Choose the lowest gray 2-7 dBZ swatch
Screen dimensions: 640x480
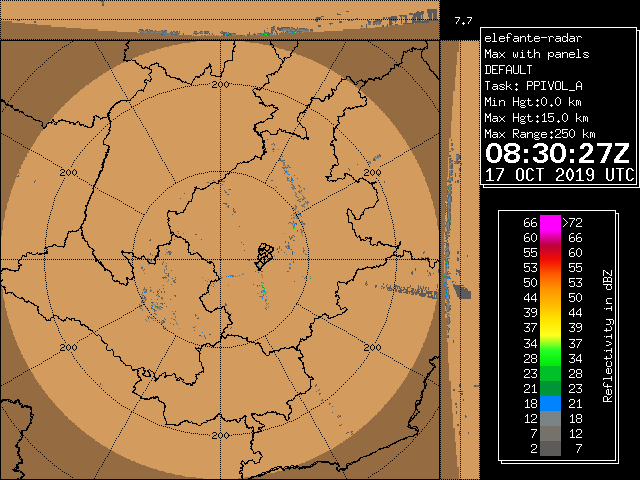550,449
